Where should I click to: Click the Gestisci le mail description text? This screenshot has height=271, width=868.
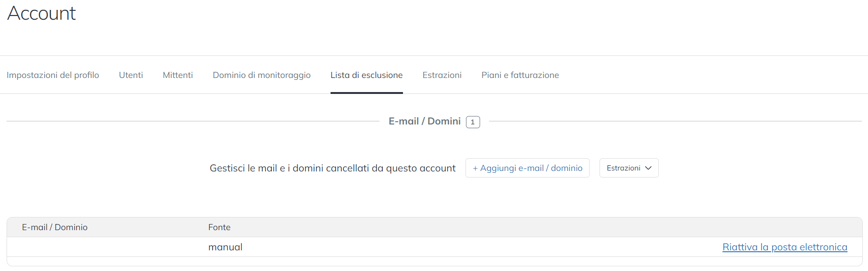332,168
